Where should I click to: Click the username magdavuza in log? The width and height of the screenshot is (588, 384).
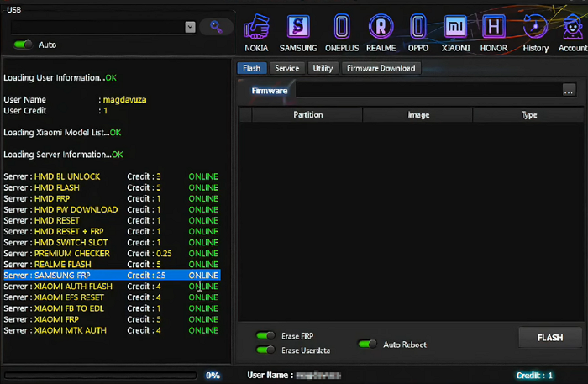pyautogui.click(x=124, y=100)
